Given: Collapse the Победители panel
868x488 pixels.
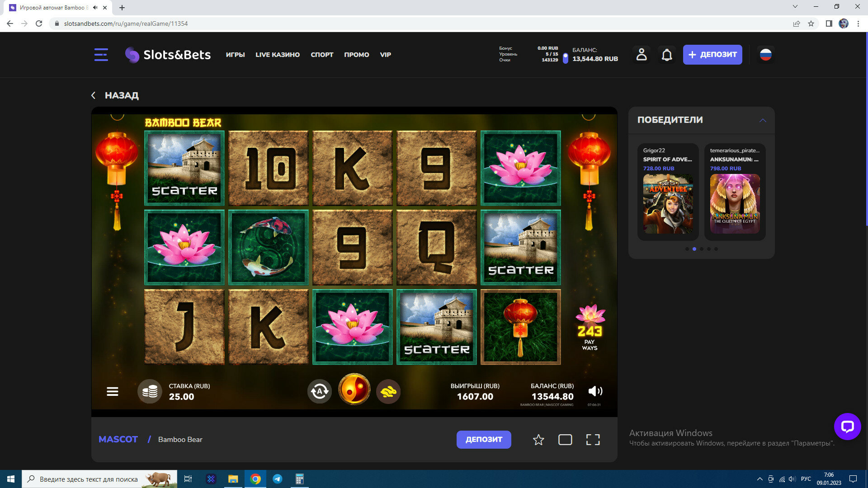Looking at the screenshot, I should (x=763, y=120).
